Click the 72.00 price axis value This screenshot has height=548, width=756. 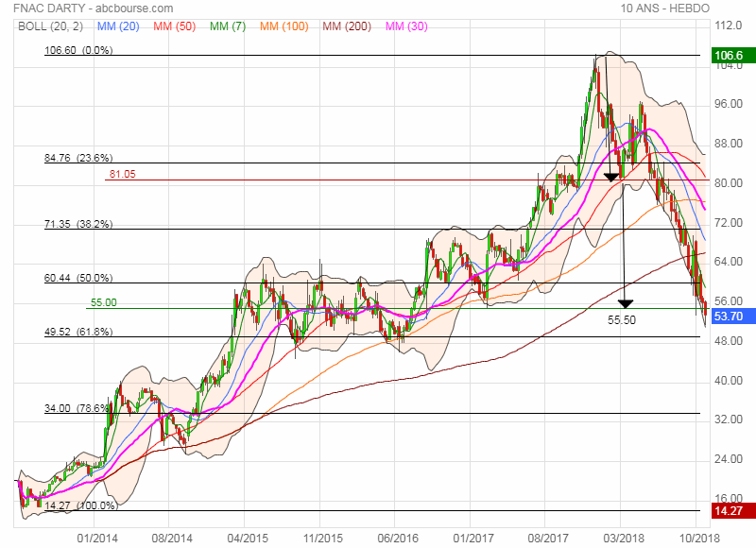coord(729,223)
